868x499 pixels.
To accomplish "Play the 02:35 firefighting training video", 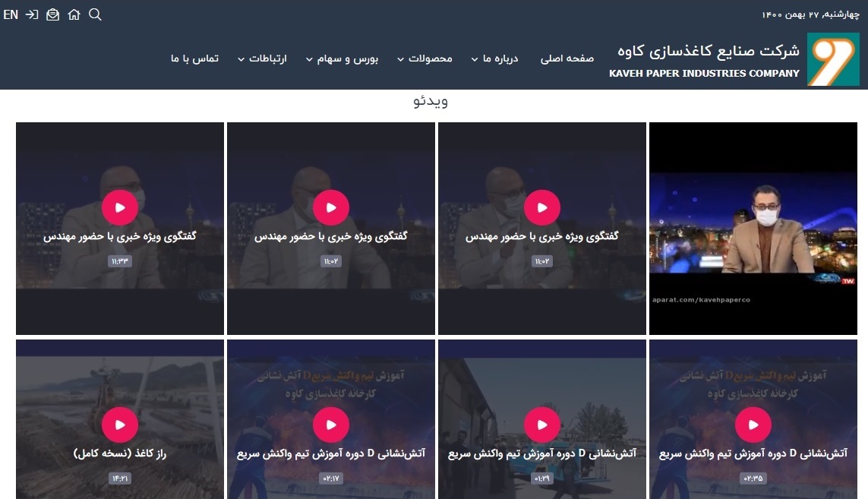I will [753, 425].
